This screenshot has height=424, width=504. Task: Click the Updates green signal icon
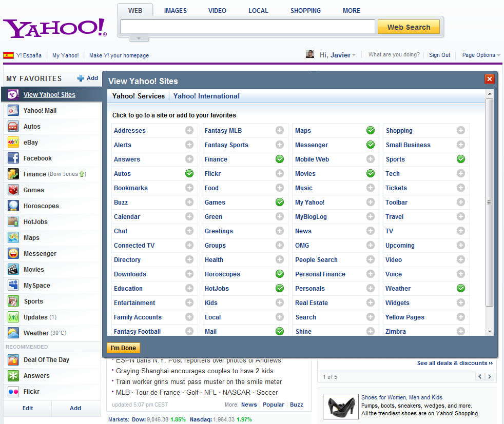coord(13,317)
